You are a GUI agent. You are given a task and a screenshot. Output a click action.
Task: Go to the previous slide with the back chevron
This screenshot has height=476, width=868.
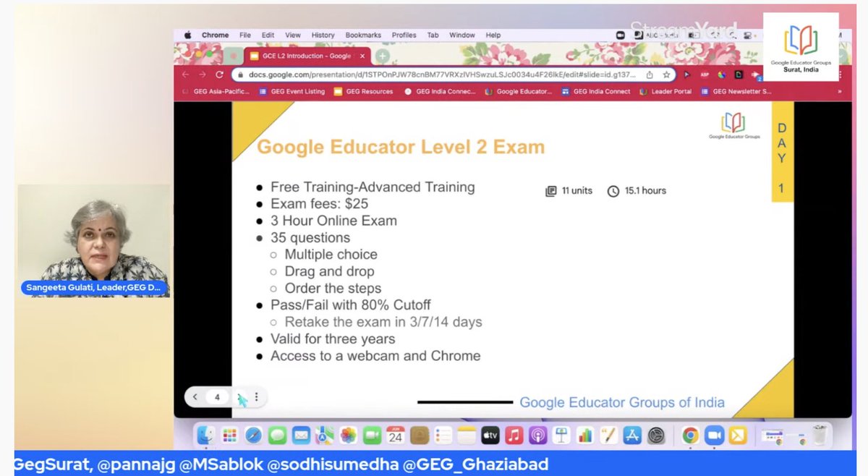pos(195,397)
